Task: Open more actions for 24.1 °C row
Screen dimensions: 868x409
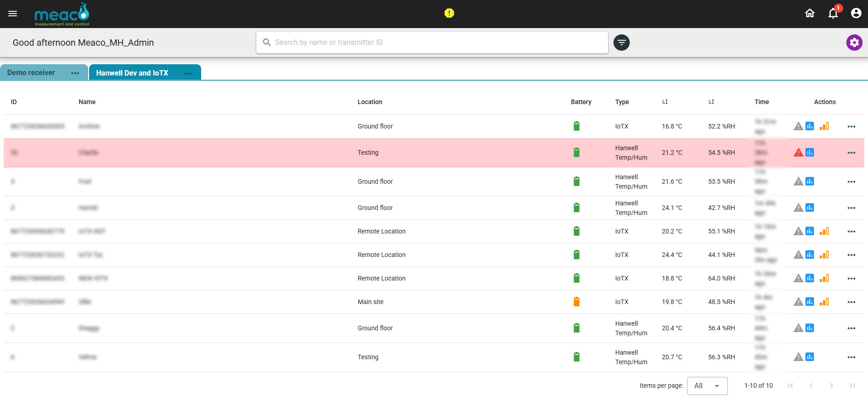Action: tap(851, 208)
